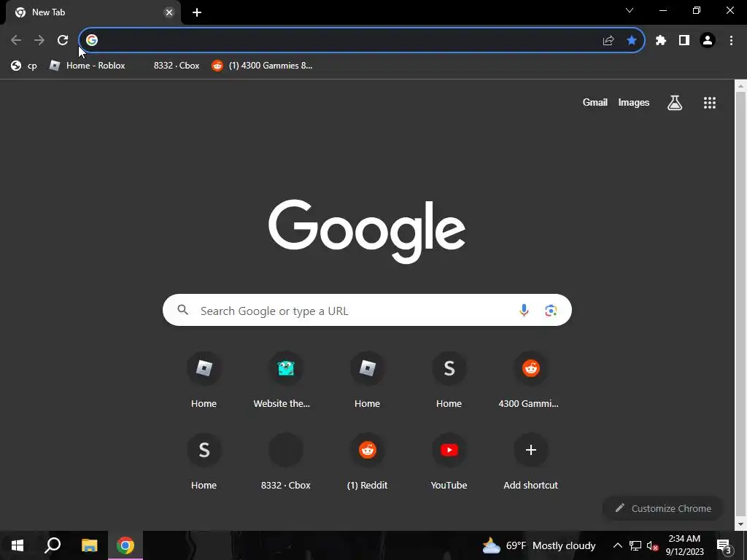Open the Extensions puzzle icon
The height and width of the screenshot is (560, 747).
[x=660, y=40]
